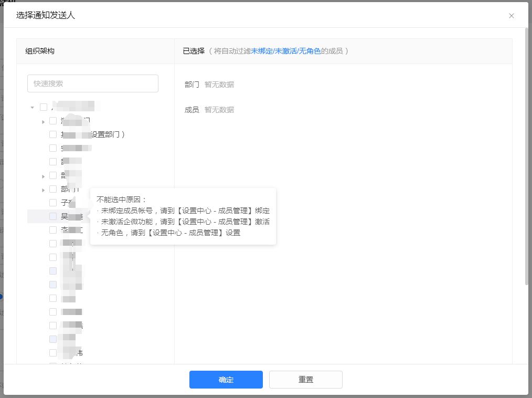Check the box for item starting with 子

click(53, 203)
